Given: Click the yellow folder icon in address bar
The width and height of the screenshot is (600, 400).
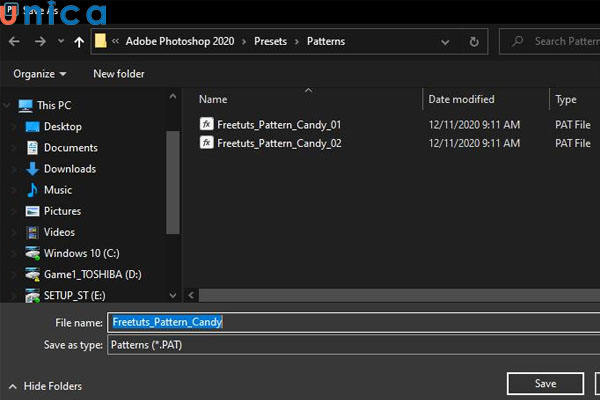Looking at the screenshot, I should tap(101, 41).
